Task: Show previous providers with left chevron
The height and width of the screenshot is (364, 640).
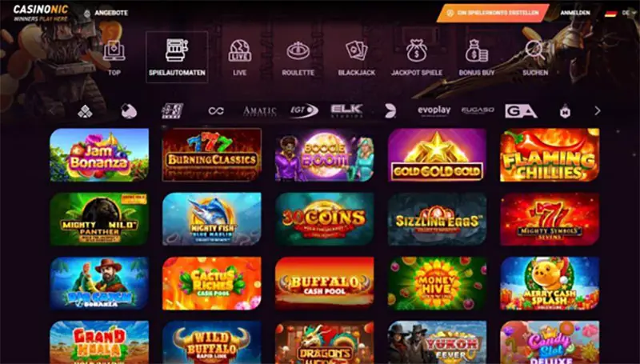Action: pos(52,111)
